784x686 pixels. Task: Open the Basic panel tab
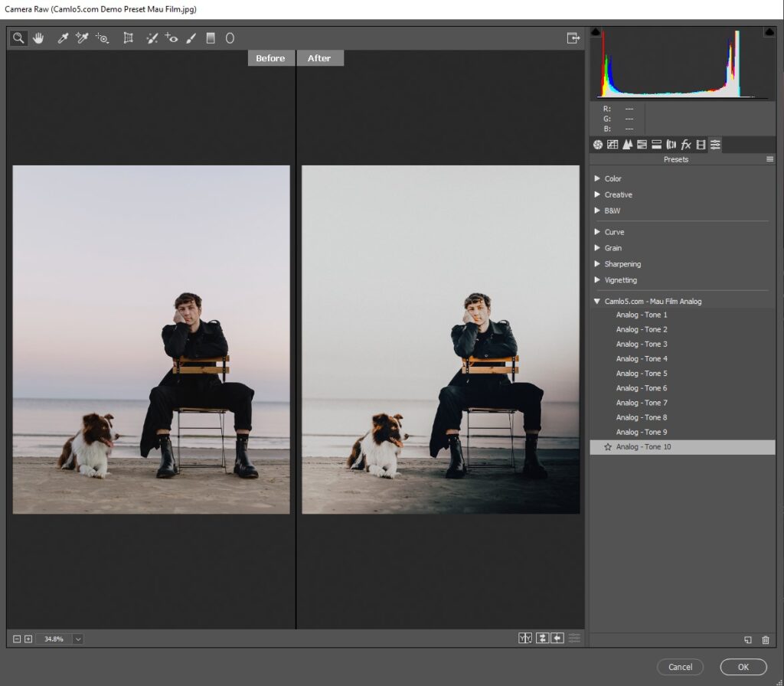(597, 145)
